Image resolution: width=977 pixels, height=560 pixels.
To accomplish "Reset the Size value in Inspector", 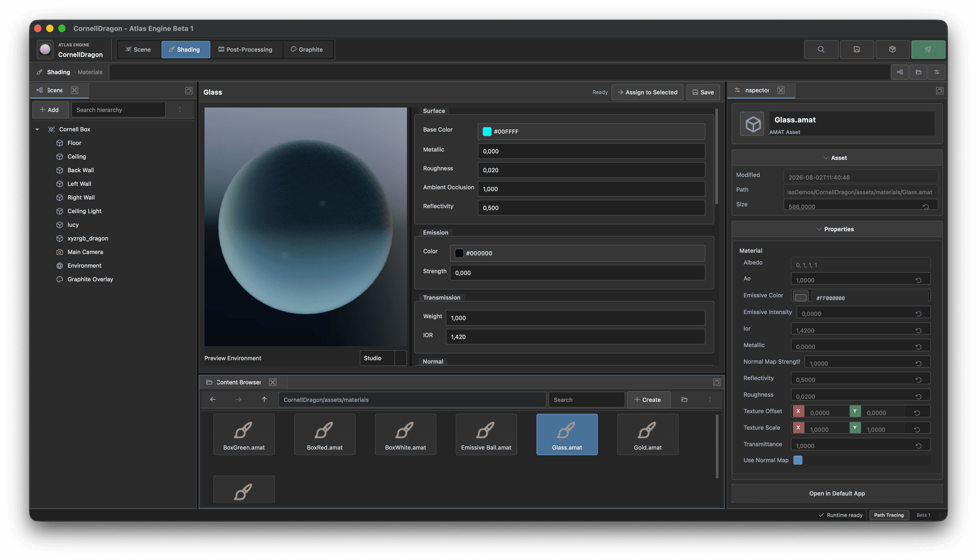I will pos(926,207).
